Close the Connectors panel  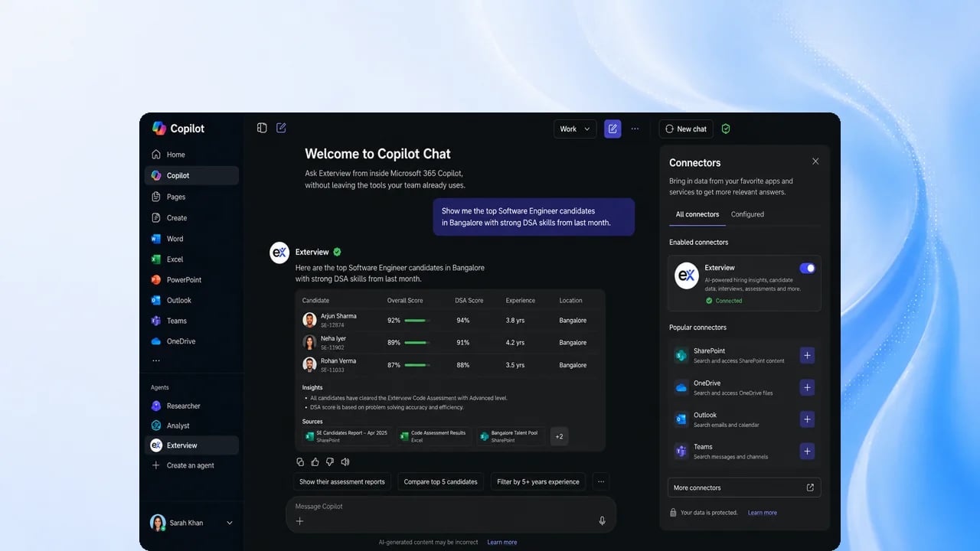[x=815, y=161]
